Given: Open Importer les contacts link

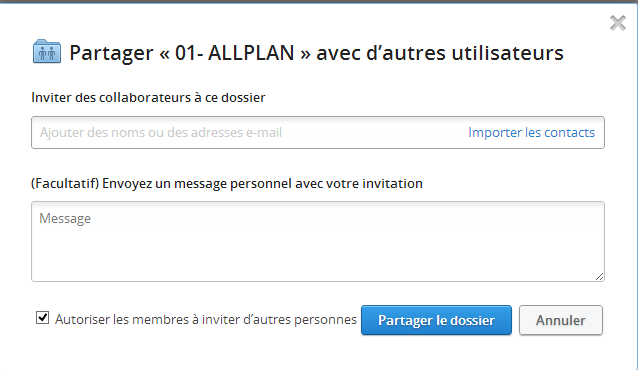Looking at the screenshot, I should point(531,132).
